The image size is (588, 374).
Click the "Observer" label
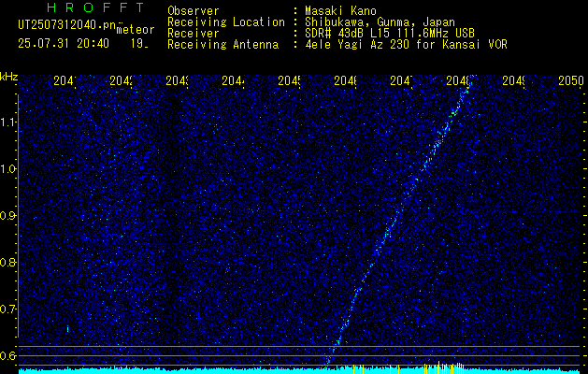pos(194,10)
